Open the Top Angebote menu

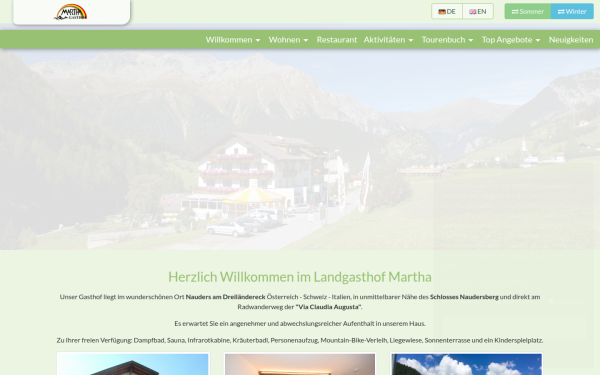pos(511,40)
